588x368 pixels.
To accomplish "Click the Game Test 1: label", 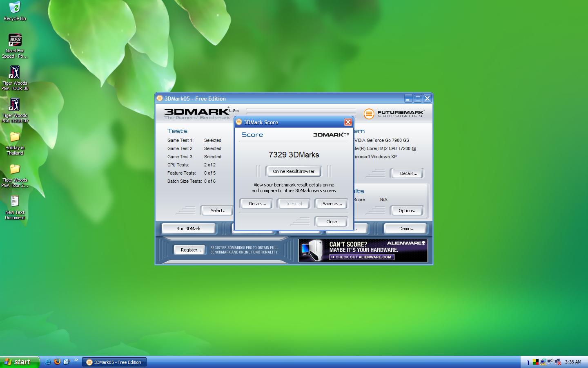I will point(180,140).
